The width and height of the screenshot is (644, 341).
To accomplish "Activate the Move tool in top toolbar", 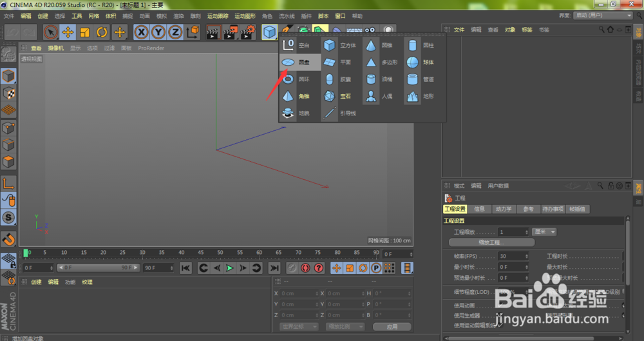I will pos(68,32).
